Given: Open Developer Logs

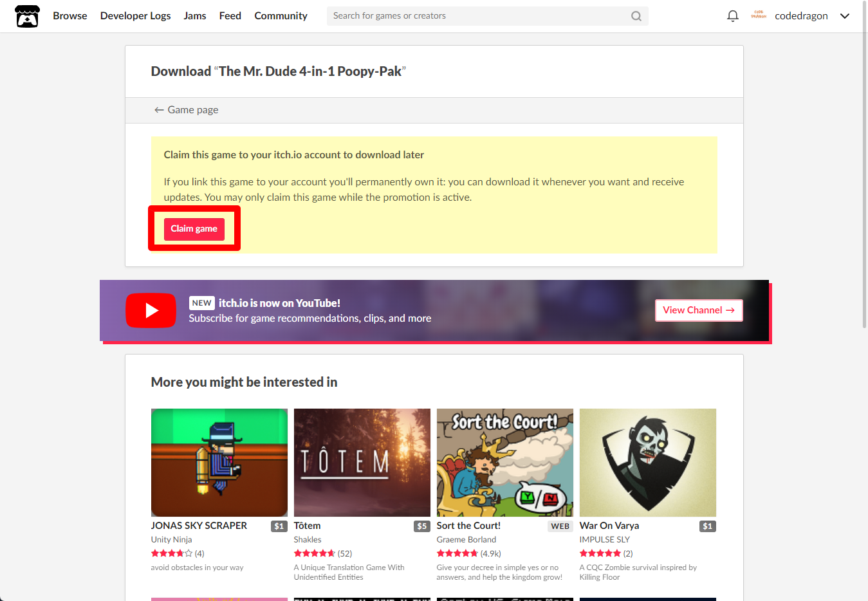Looking at the screenshot, I should point(136,16).
